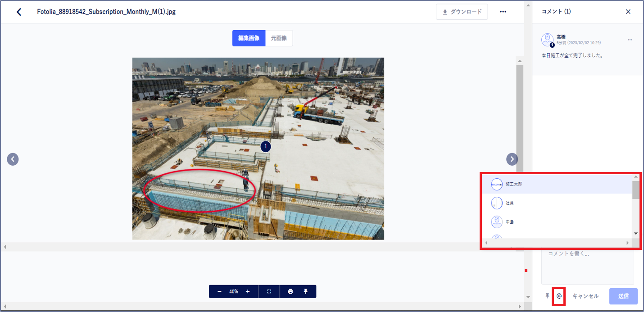Click the file name Fotolia_88918542 title
The width and height of the screenshot is (644, 312).
tap(106, 12)
